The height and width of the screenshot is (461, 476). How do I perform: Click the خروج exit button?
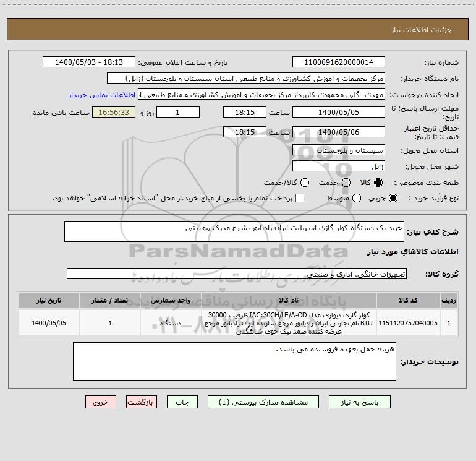tap(101, 402)
